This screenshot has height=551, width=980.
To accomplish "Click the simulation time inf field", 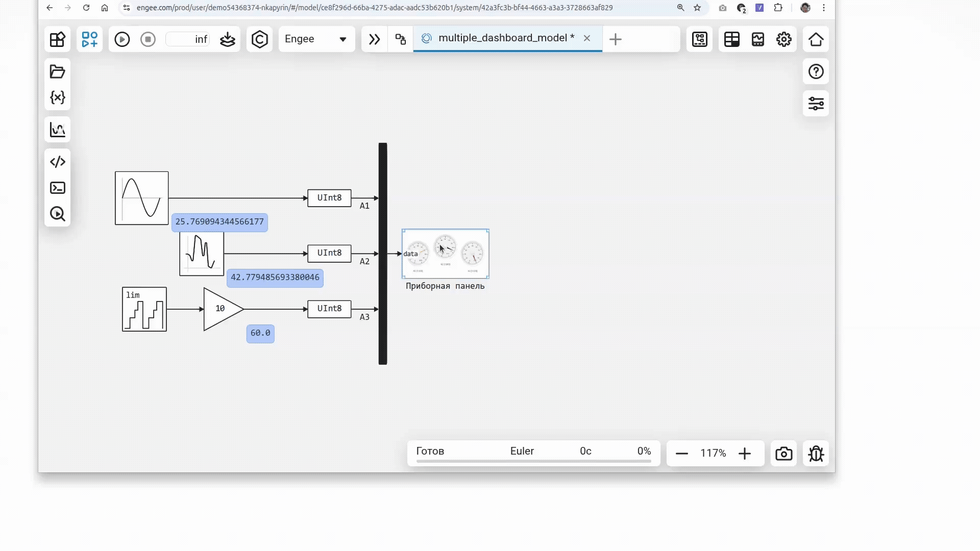I will click(188, 39).
